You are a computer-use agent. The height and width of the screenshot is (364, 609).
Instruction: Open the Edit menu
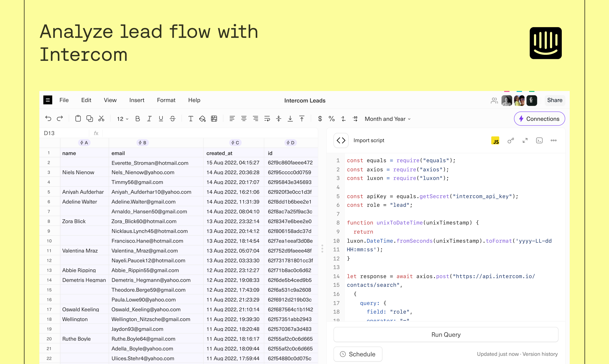coord(86,100)
